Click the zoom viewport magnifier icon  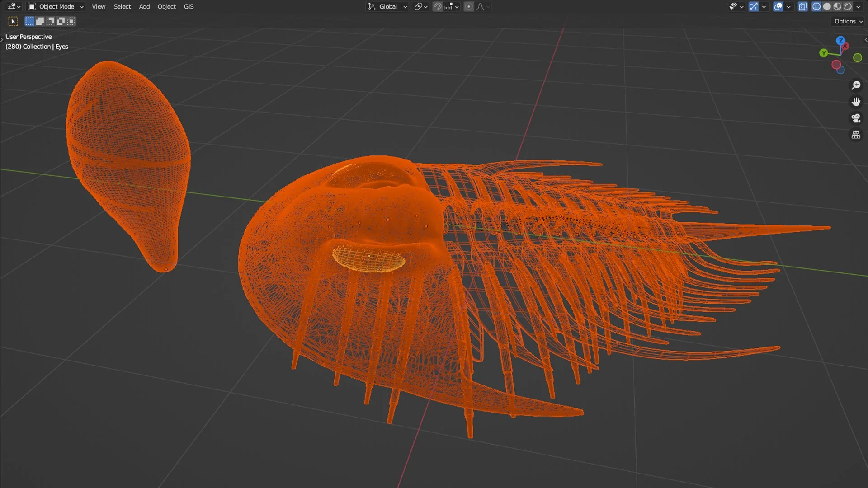pos(856,85)
